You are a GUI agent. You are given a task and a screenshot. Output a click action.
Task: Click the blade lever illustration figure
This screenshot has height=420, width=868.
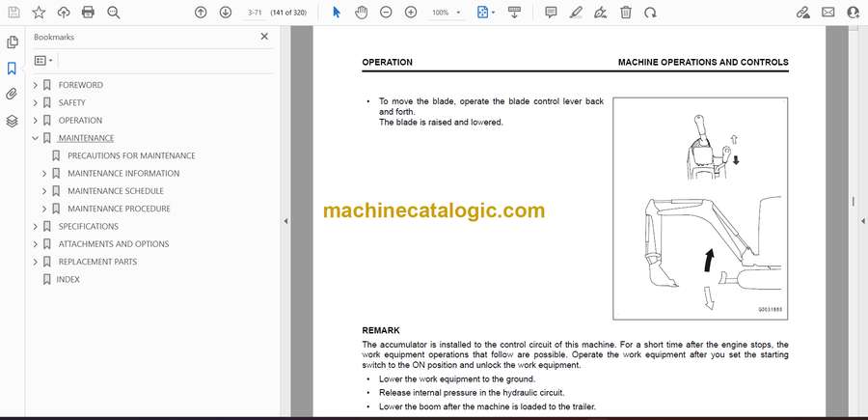tap(700, 209)
